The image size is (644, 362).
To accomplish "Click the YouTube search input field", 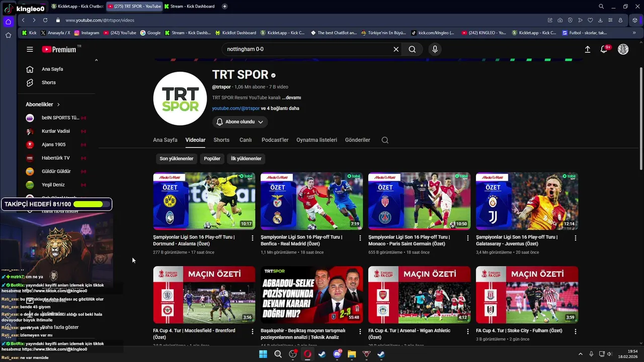I will (307, 49).
